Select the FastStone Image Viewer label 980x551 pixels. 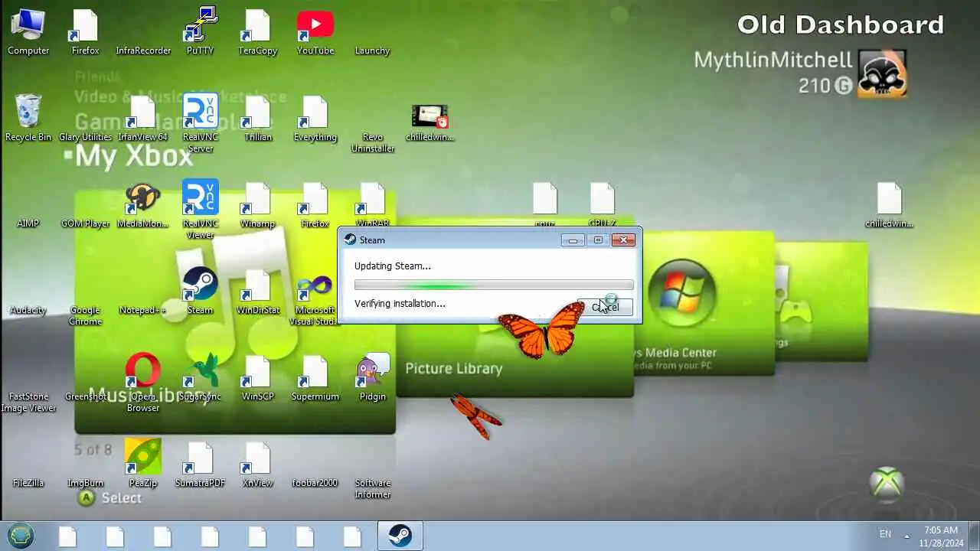(x=28, y=402)
